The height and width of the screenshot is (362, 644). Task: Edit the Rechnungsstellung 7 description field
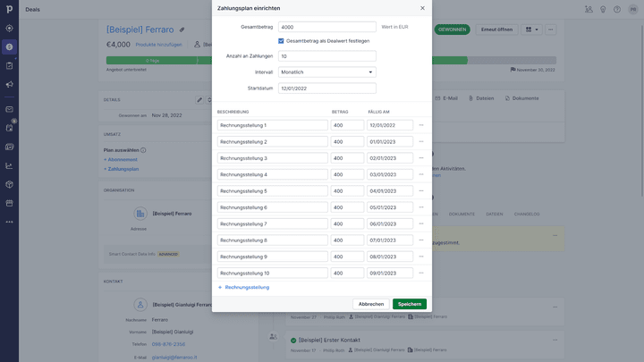coord(272,224)
